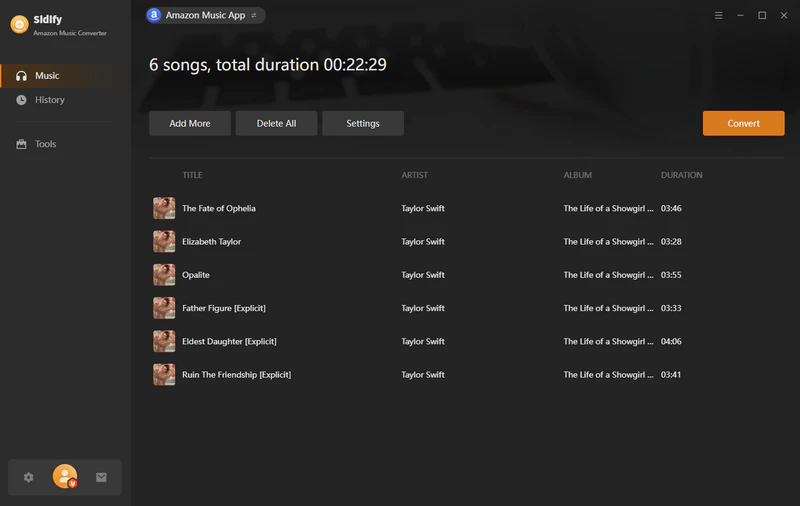Open the user profile avatar
The width and height of the screenshot is (800, 506).
[65, 477]
